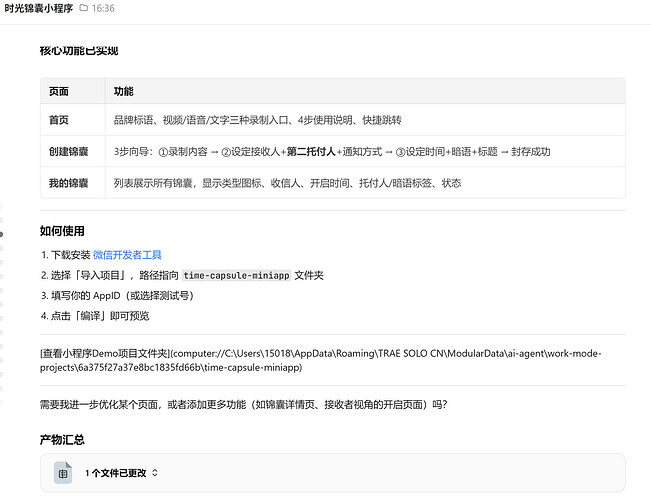The height and width of the screenshot is (500, 651).
Task: Click the step "选择「导入项目」" line
Action: pyautogui.click(x=182, y=275)
